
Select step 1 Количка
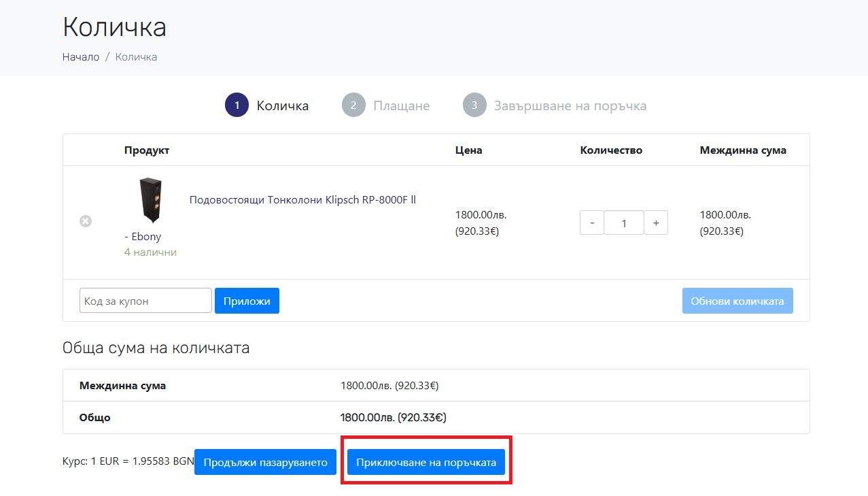pyautogui.click(x=267, y=105)
